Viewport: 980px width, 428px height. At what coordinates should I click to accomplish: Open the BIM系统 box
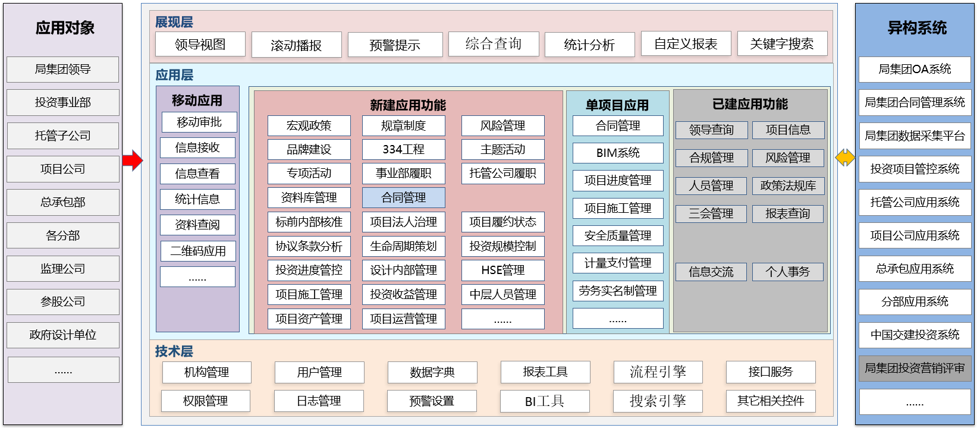pyautogui.click(x=617, y=153)
